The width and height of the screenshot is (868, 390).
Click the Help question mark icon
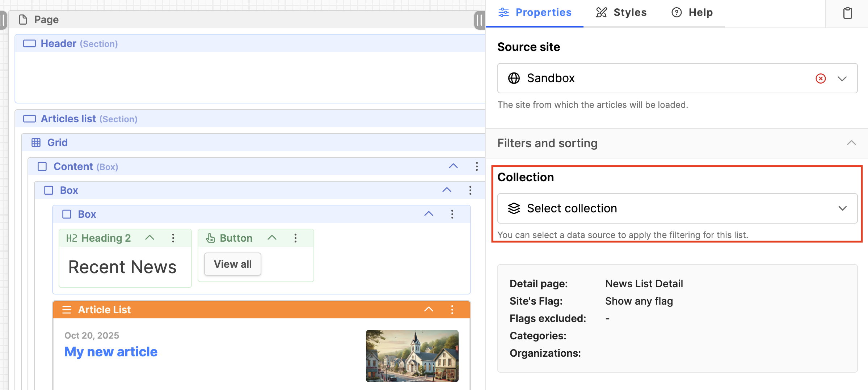pos(677,12)
